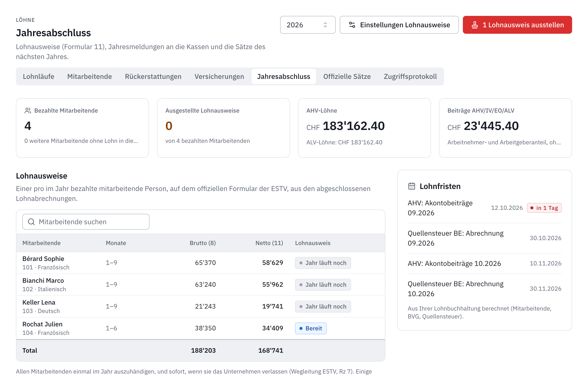The image size is (588, 377).
Task: Switch to the Lohnläufe tab
Action: [38, 76]
